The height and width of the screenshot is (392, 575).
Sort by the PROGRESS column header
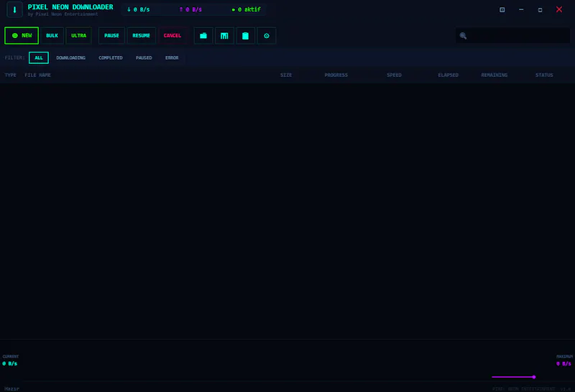point(336,75)
